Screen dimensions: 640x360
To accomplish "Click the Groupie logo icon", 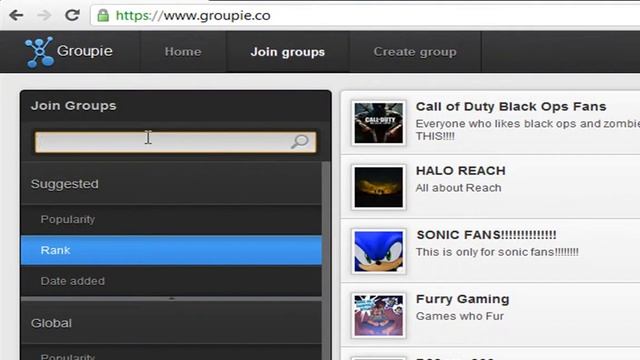I will (x=39, y=52).
